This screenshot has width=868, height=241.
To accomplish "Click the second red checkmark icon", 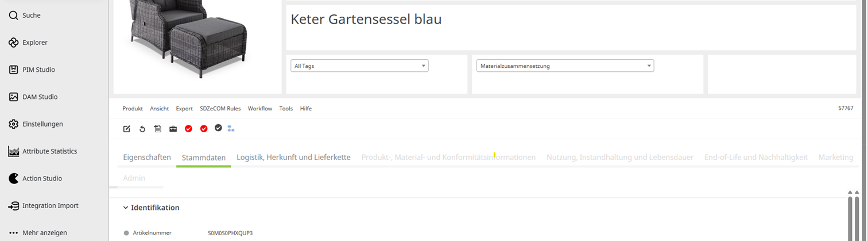I will click(204, 129).
